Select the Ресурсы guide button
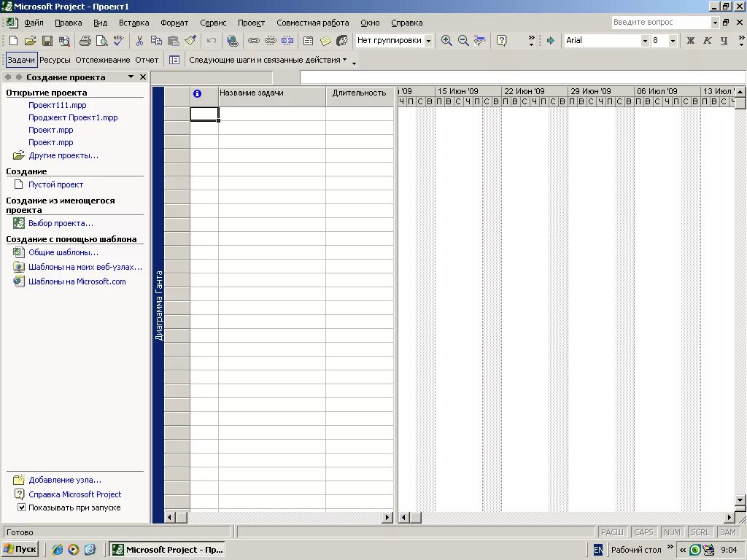Screen dimensions: 747x560 (55, 60)
